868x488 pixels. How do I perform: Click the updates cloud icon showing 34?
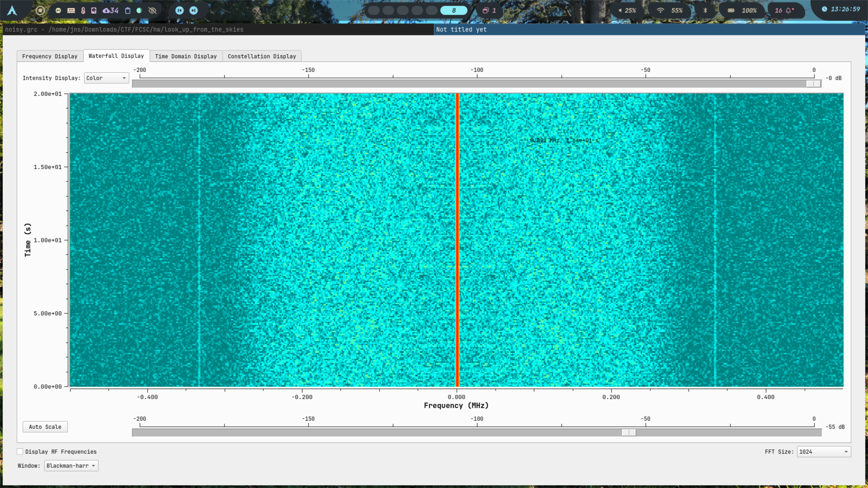pyautogui.click(x=111, y=10)
